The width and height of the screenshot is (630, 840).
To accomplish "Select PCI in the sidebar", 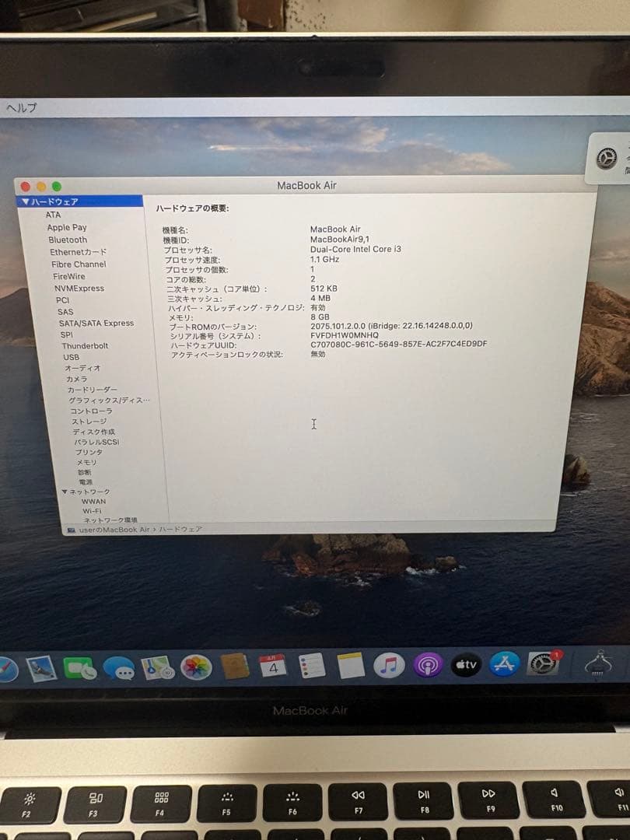I will tap(63, 300).
